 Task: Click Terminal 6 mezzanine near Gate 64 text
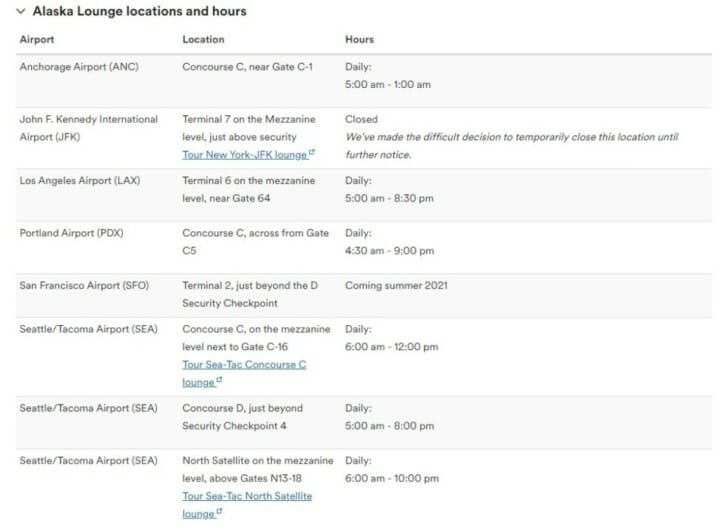coord(248,189)
